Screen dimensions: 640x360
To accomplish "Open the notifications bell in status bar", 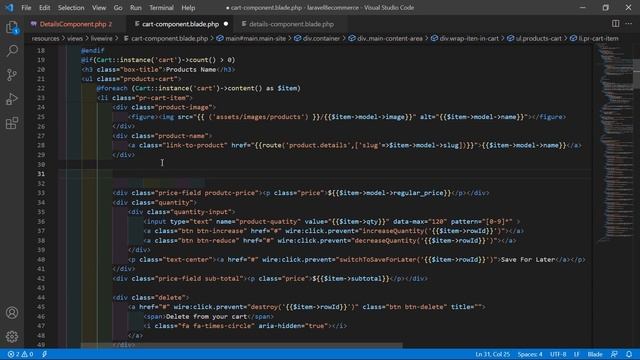I will click(629, 354).
